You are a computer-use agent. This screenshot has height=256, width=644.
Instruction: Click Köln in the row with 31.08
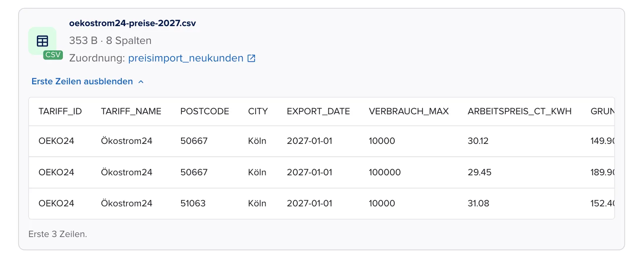[257, 203]
